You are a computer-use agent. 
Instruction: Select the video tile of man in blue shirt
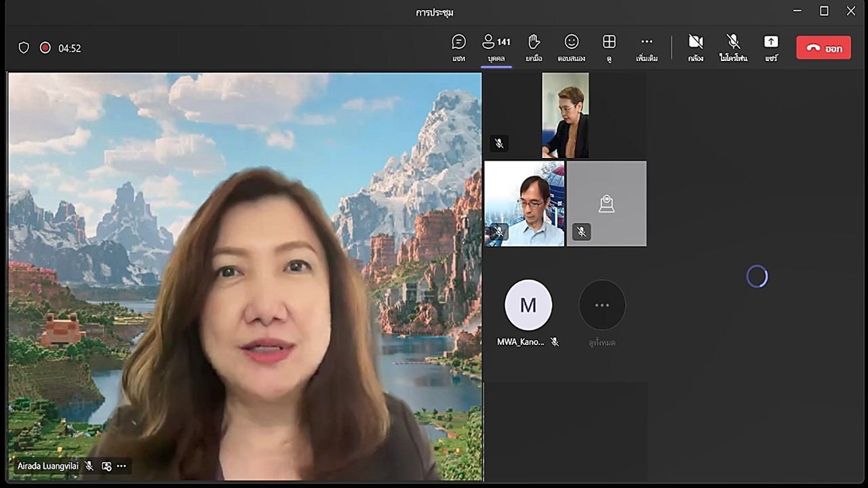coord(524,203)
